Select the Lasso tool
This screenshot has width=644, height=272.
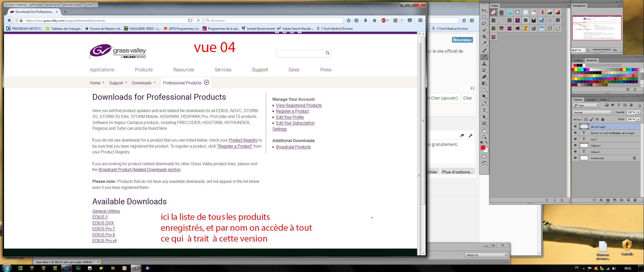pos(484,24)
